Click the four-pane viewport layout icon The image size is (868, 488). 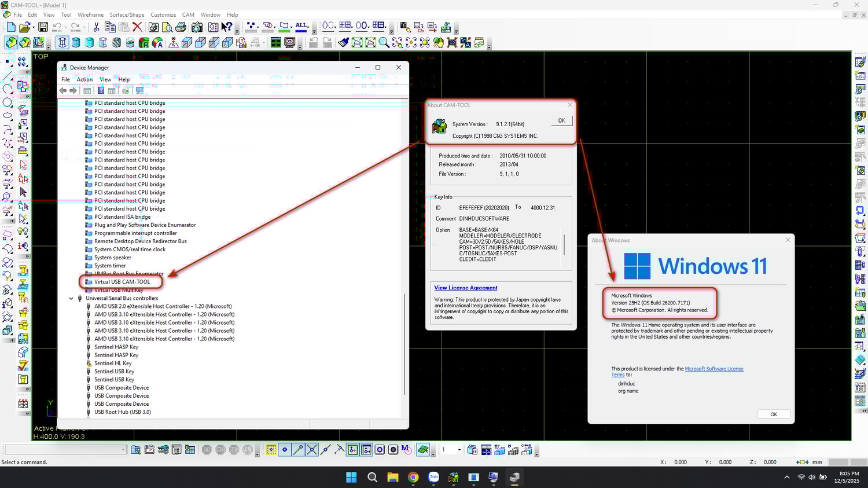click(x=276, y=43)
